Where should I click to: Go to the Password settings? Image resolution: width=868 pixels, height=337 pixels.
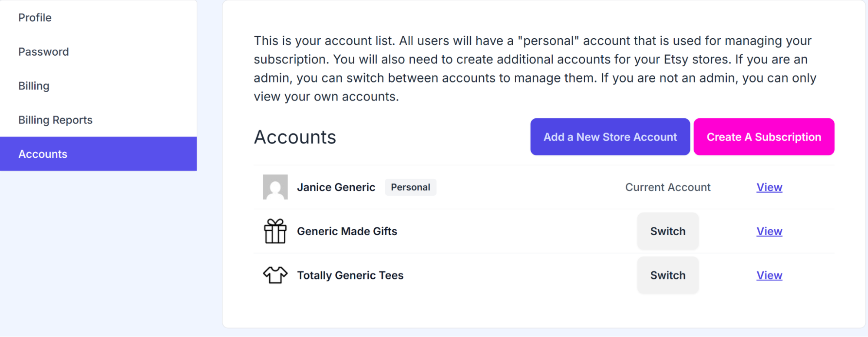tap(43, 52)
